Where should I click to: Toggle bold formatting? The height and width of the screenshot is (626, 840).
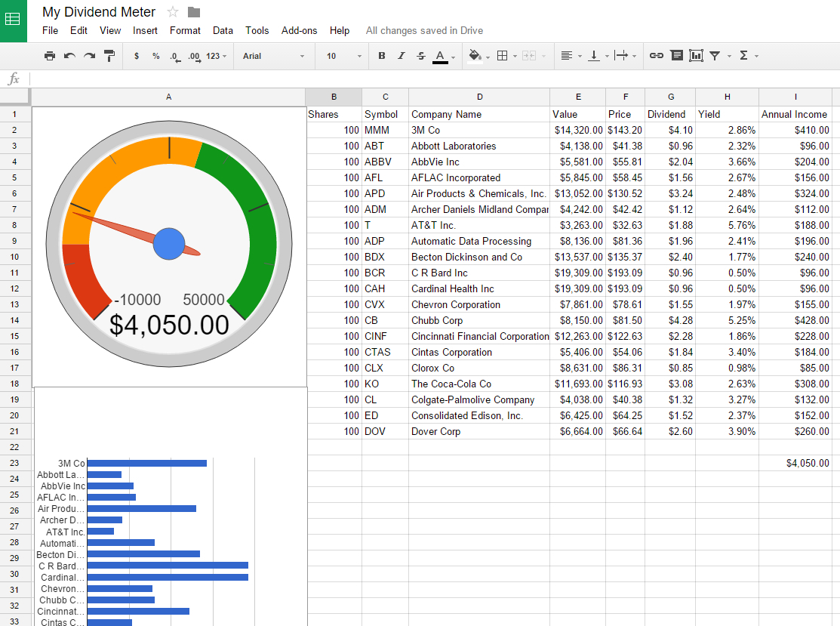pyautogui.click(x=381, y=55)
